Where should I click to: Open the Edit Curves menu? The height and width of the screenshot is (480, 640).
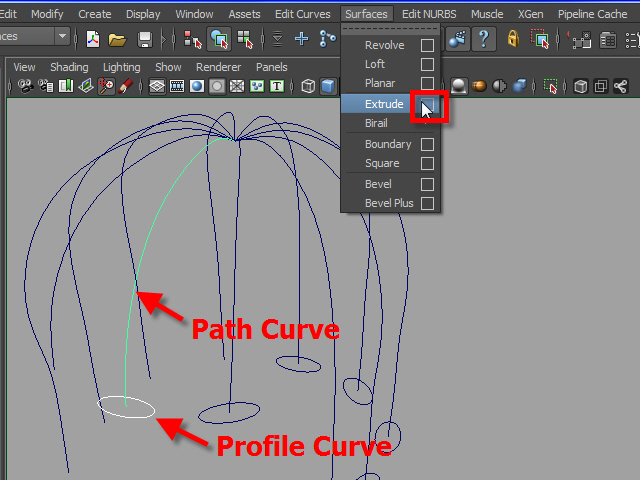[302, 14]
